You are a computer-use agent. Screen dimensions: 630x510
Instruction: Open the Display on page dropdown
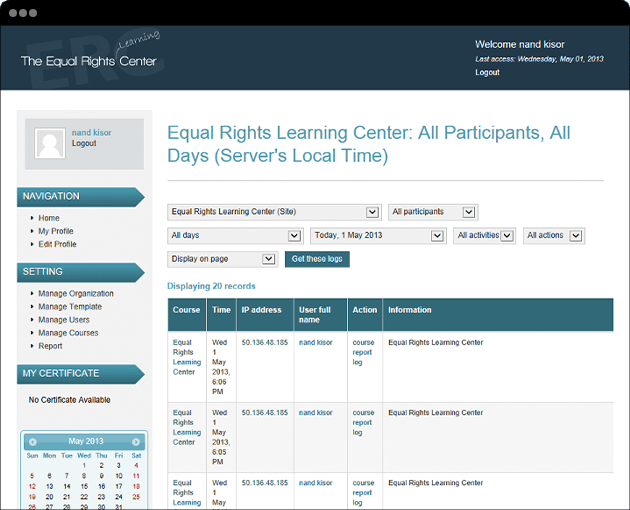[x=223, y=259]
